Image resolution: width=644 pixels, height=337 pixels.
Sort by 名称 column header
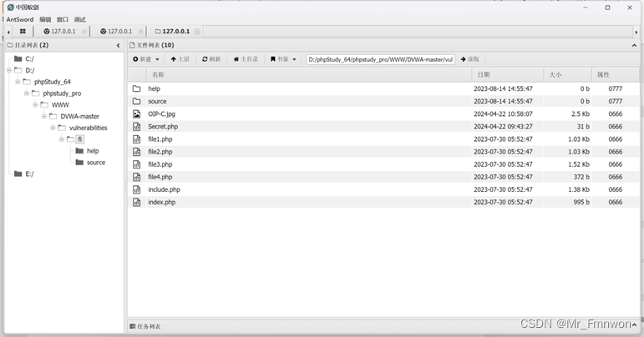tap(309, 74)
